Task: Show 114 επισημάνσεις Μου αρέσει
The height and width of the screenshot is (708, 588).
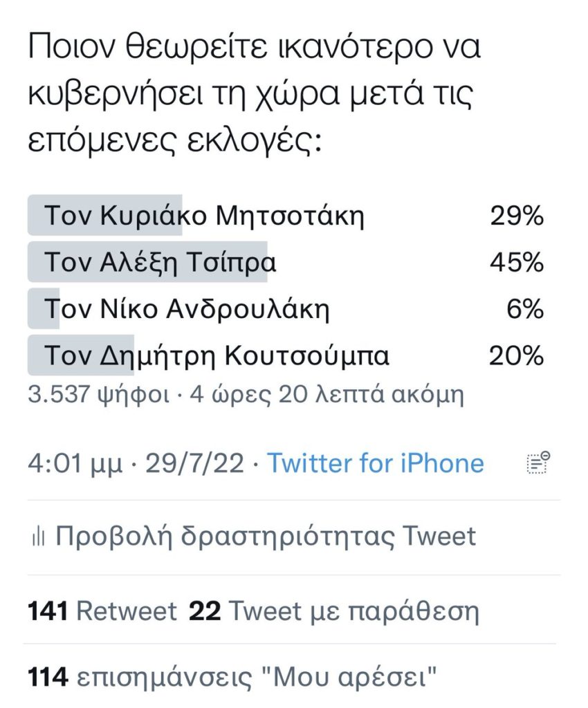Action: (x=232, y=678)
